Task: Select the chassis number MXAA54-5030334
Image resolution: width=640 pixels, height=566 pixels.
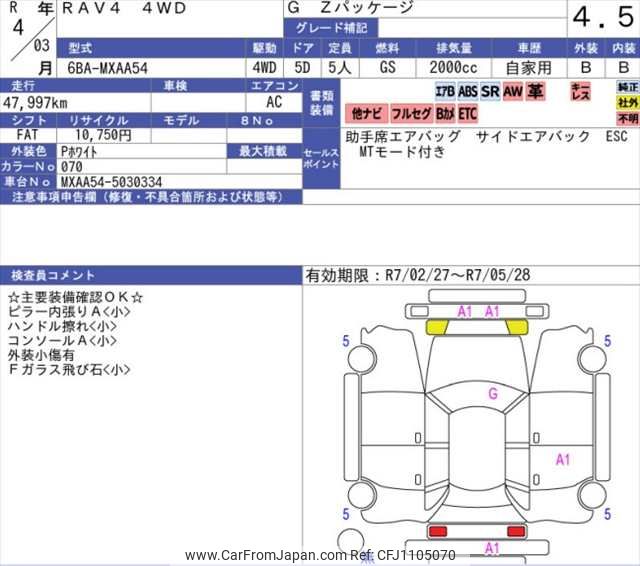Action: click(x=111, y=182)
